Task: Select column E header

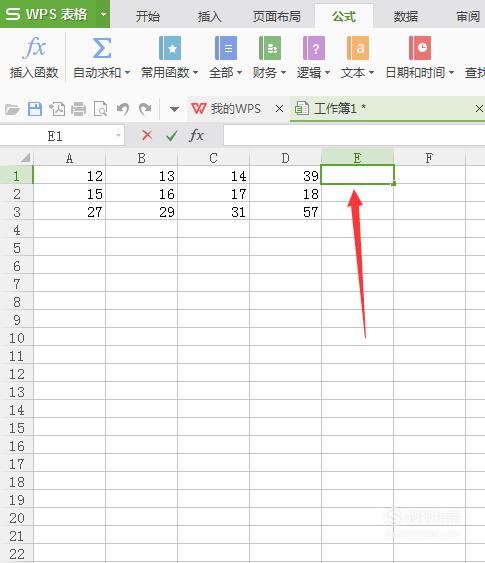Action: pos(357,158)
